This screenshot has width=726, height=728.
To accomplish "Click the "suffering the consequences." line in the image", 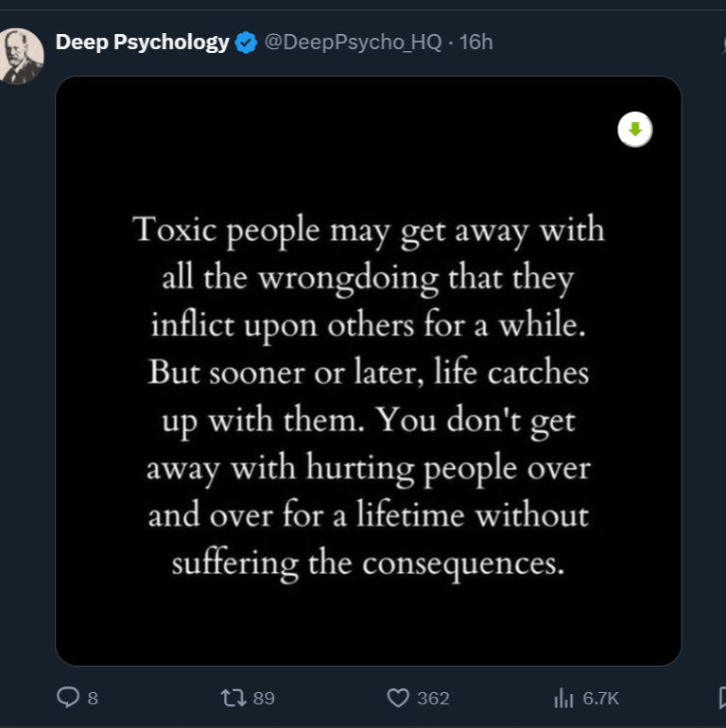I will point(368,563).
